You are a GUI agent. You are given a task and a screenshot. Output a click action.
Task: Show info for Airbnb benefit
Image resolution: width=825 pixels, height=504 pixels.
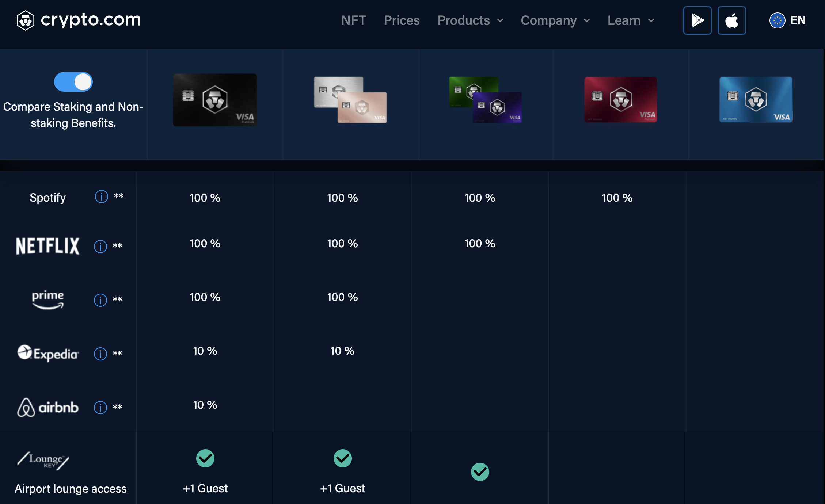(100, 407)
